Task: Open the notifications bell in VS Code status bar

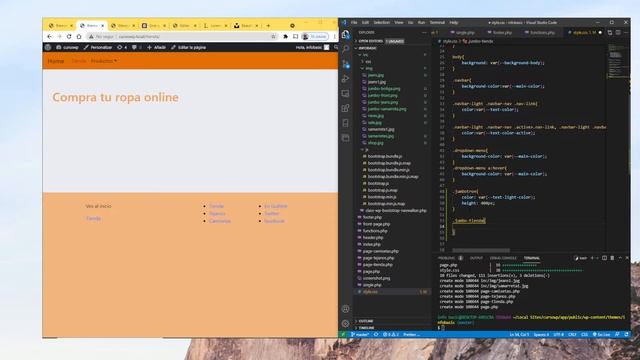Action: coord(627,335)
